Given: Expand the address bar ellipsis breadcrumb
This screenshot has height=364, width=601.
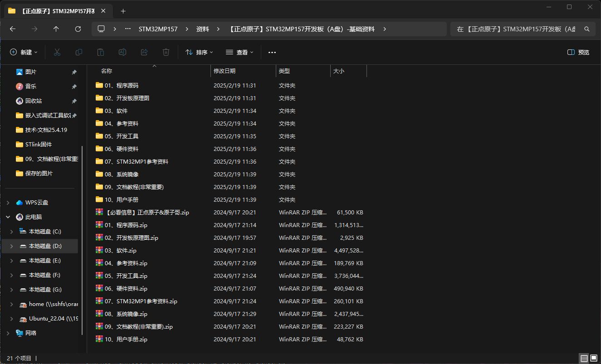Looking at the screenshot, I should (x=128, y=29).
